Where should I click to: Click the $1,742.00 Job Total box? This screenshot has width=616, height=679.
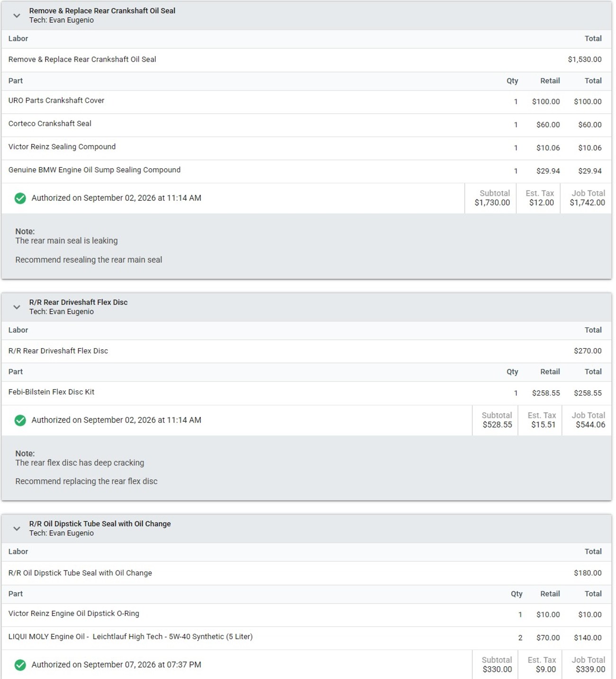pos(586,198)
